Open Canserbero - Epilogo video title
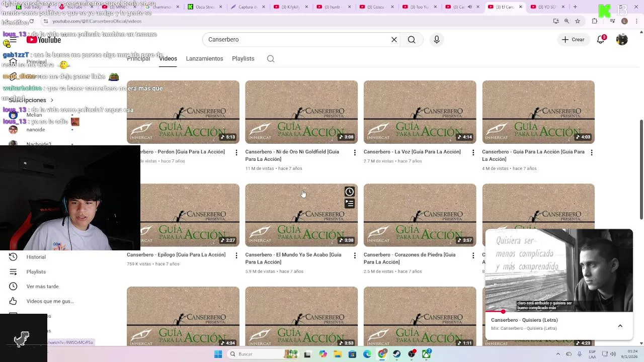 [176, 255]
